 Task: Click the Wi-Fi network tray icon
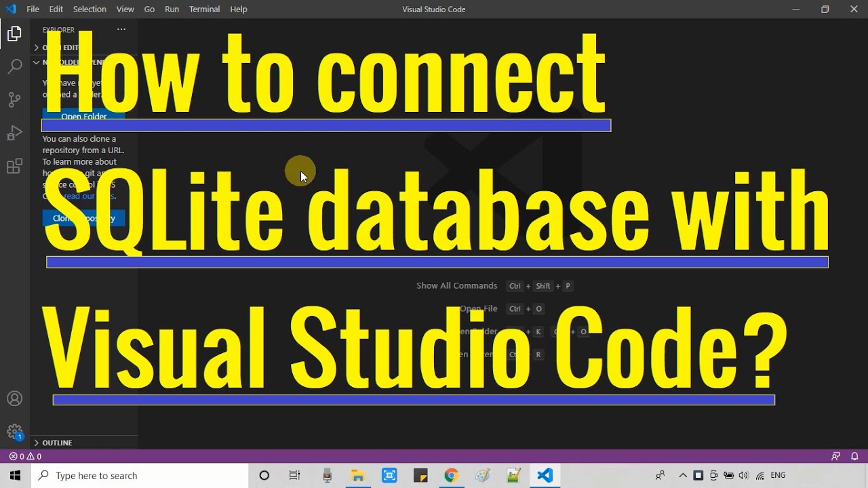tap(760, 476)
